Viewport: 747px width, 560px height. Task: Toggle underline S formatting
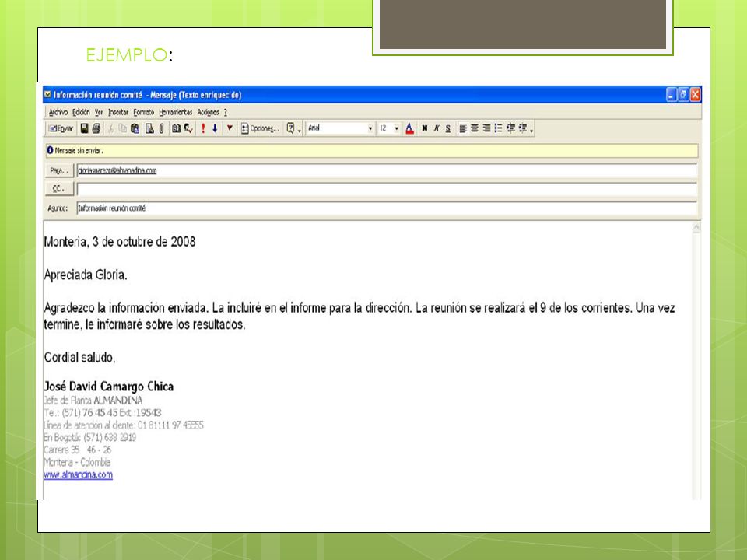click(x=448, y=128)
